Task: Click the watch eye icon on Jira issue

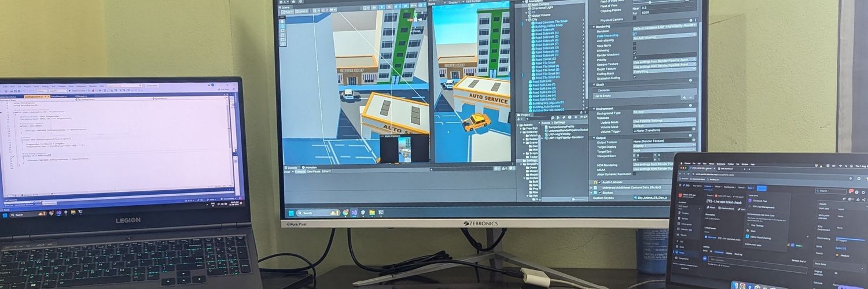Action: point(850,199)
